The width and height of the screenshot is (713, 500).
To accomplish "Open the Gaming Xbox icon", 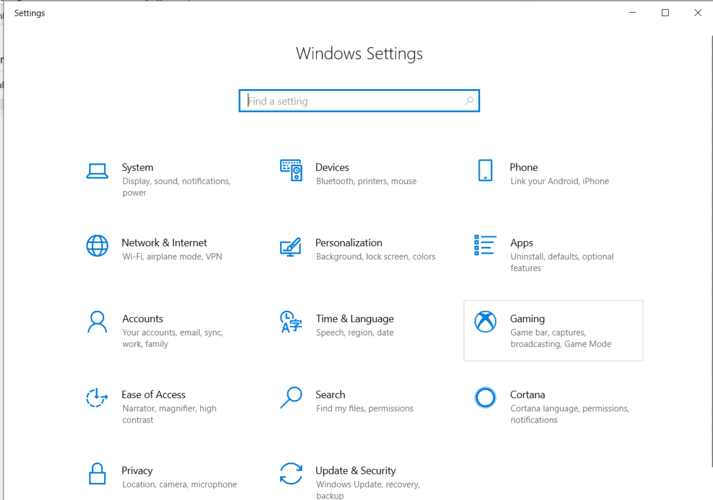I will pos(485,322).
